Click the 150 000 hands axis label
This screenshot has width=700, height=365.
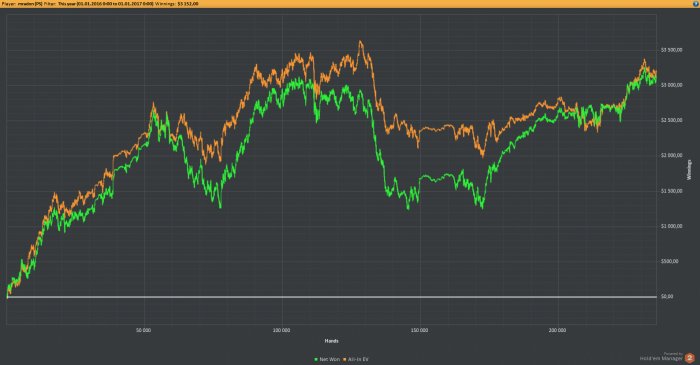tap(419, 330)
